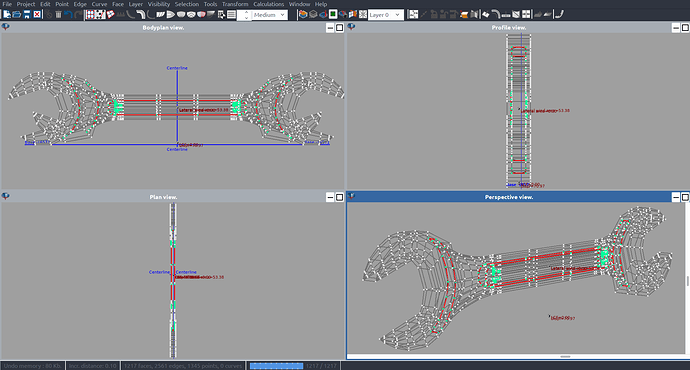Click the middle grey padlock icon
Viewport: 690px width, 370px height.
pos(444,15)
